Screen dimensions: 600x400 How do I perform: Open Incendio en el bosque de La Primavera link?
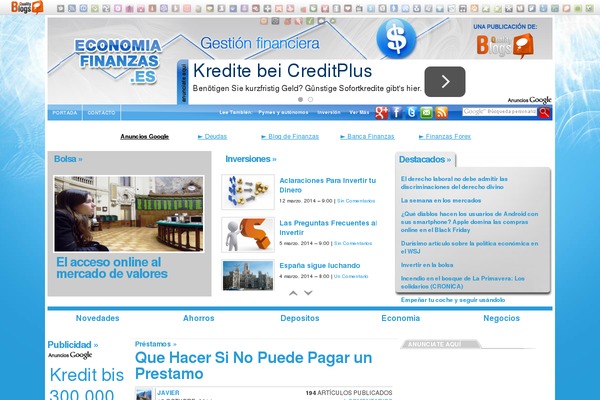point(463,282)
